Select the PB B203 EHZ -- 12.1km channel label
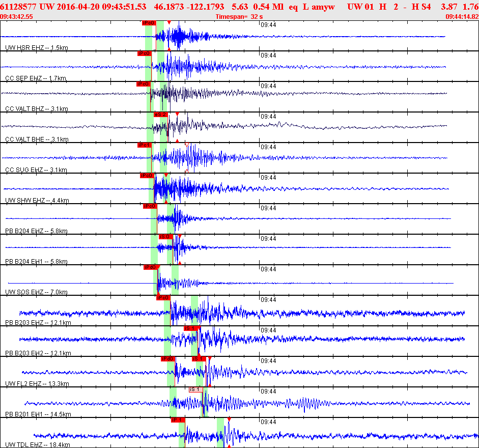The width and height of the screenshot is (479, 448). pos(38,323)
